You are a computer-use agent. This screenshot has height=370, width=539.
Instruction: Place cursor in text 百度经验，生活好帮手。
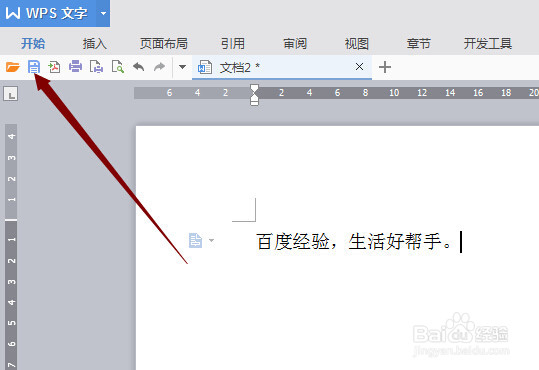[354, 241]
